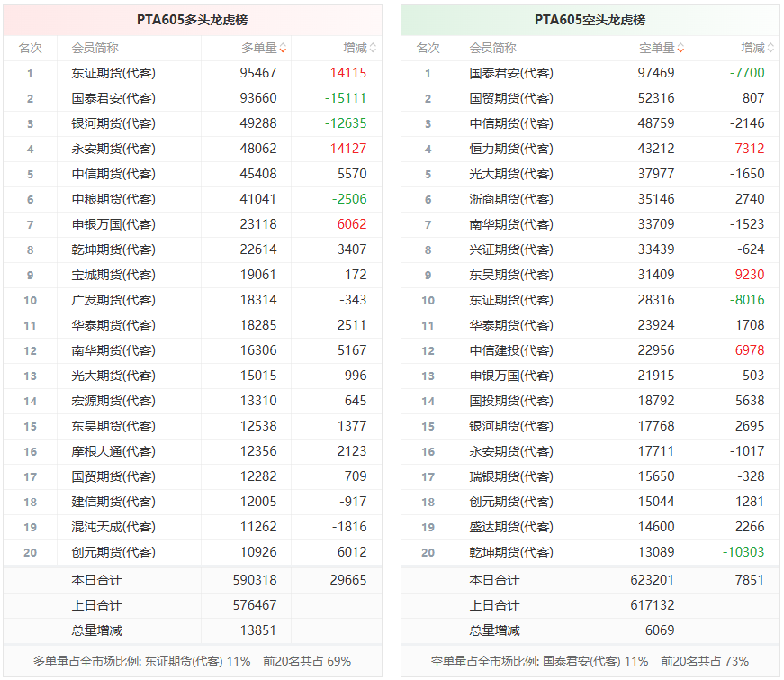The image size is (784, 680).
Task: Select 瑞银期货(代客) row
Action: pyautogui.click(x=590, y=476)
